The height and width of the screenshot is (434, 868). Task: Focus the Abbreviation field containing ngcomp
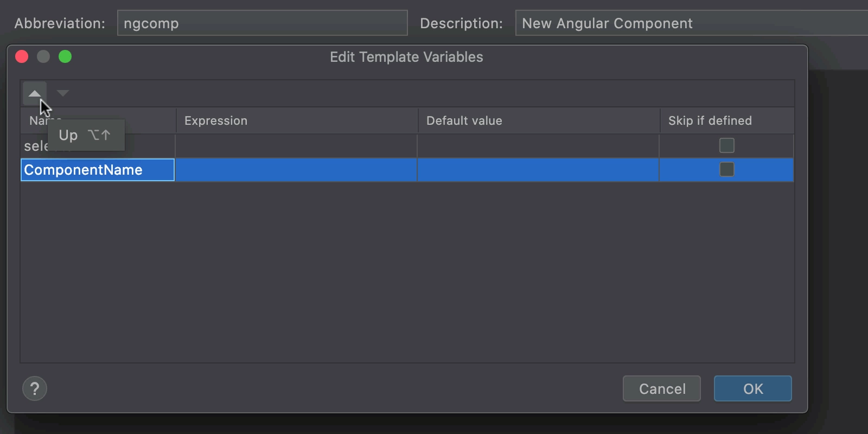pyautogui.click(x=263, y=23)
